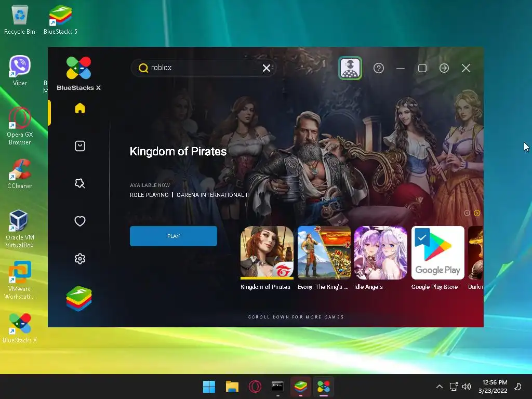This screenshot has width=532, height=399.
Task: Click ROLE PLAYING category label
Action: [149, 195]
